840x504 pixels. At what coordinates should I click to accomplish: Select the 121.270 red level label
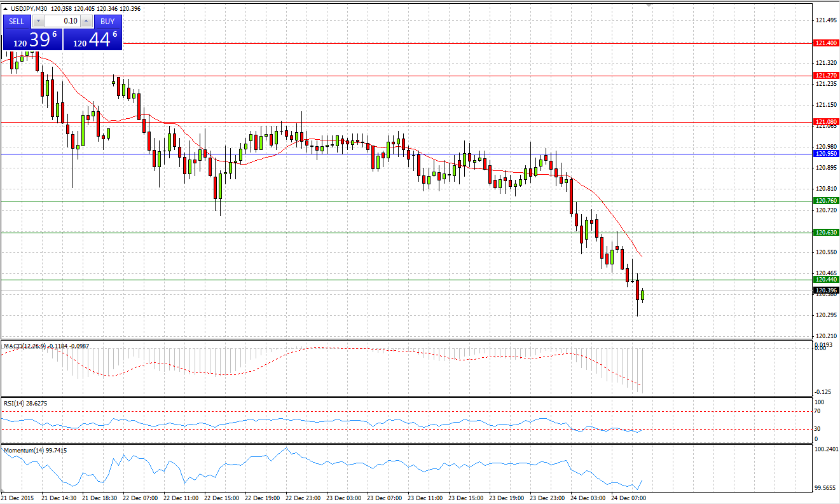(826, 75)
